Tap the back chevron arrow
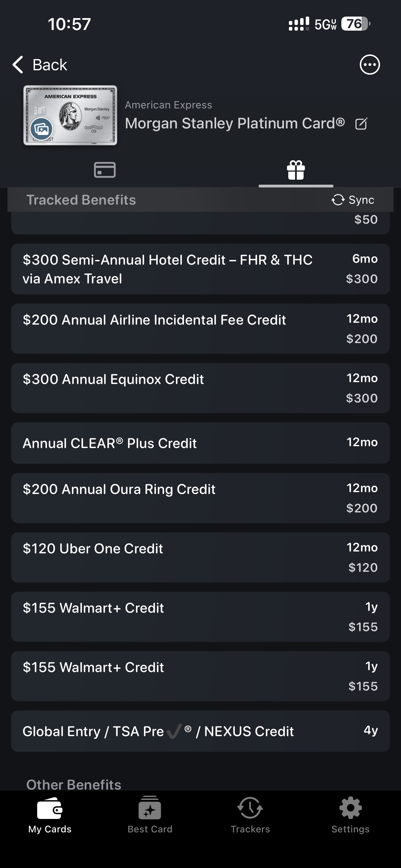The height and width of the screenshot is (868, 401). coord(18,64)
